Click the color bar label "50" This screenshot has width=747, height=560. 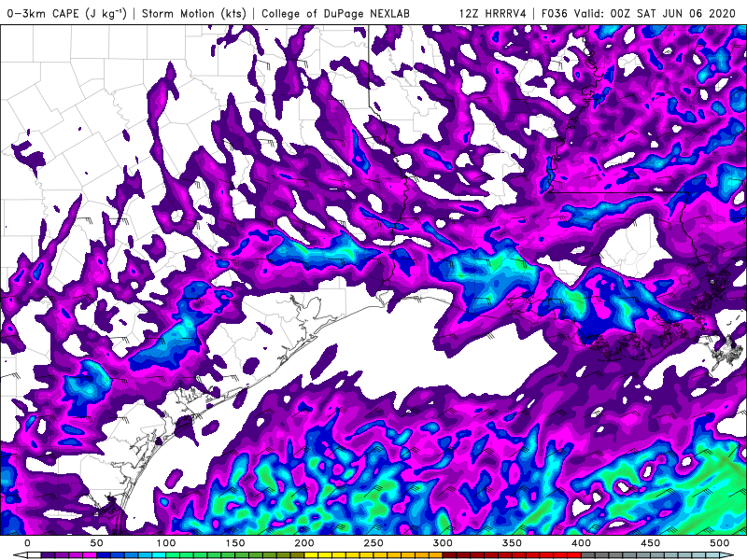pyautogui.click(x=97, y=543)
